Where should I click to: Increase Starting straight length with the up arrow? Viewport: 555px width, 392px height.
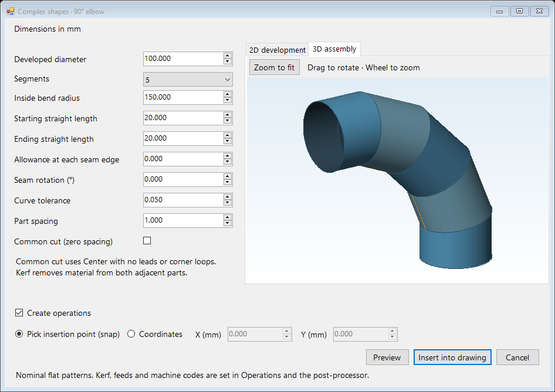pos(228,114)
